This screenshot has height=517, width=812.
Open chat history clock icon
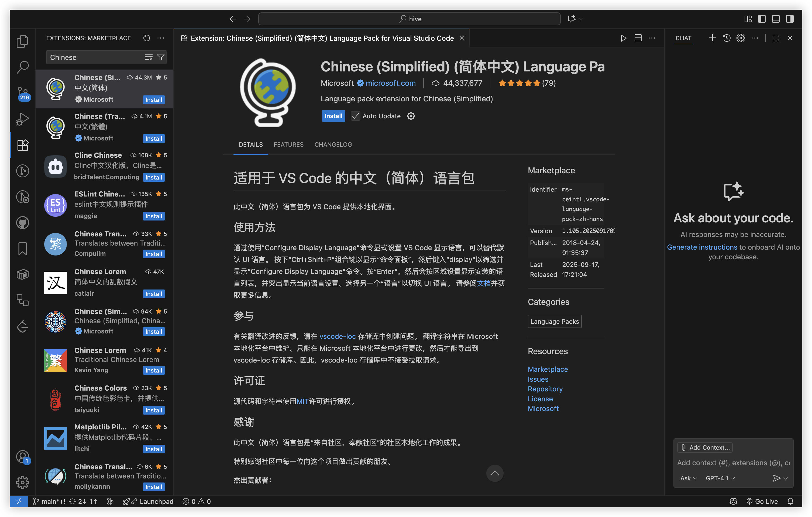coord(726,38)
